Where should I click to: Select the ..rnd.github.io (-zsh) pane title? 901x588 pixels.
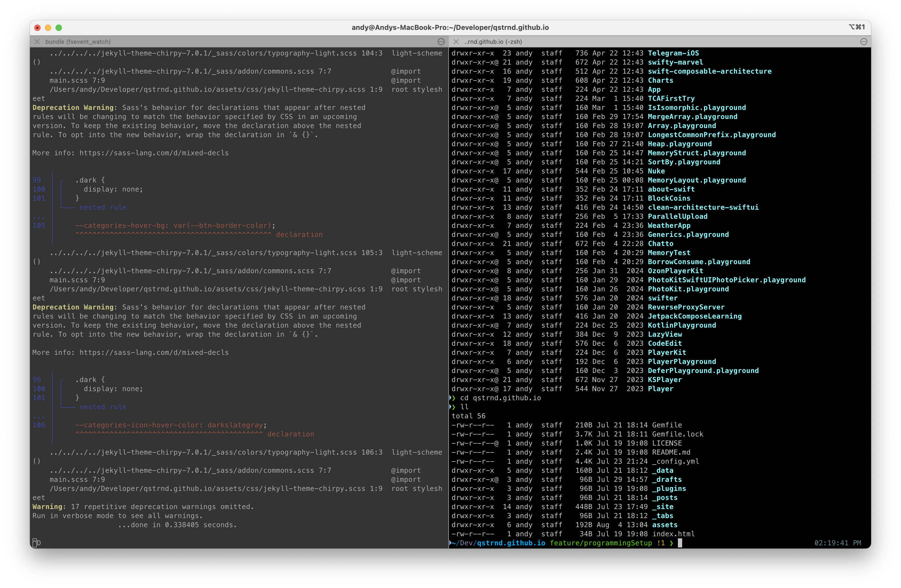click(x=493, y=42)
